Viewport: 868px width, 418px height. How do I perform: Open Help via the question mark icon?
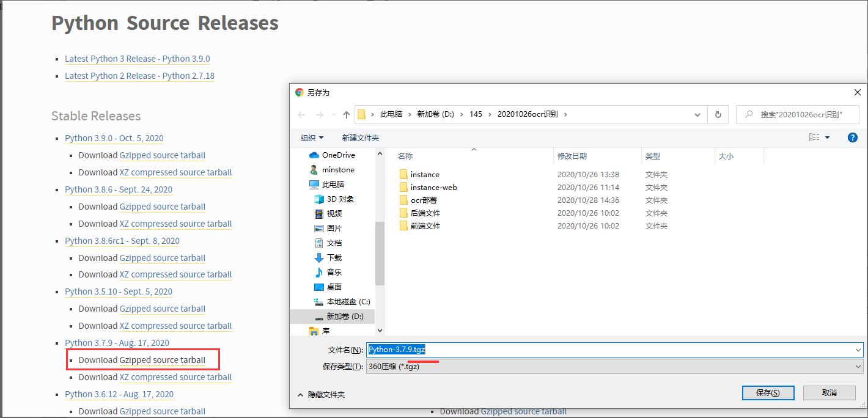point(853,137)
